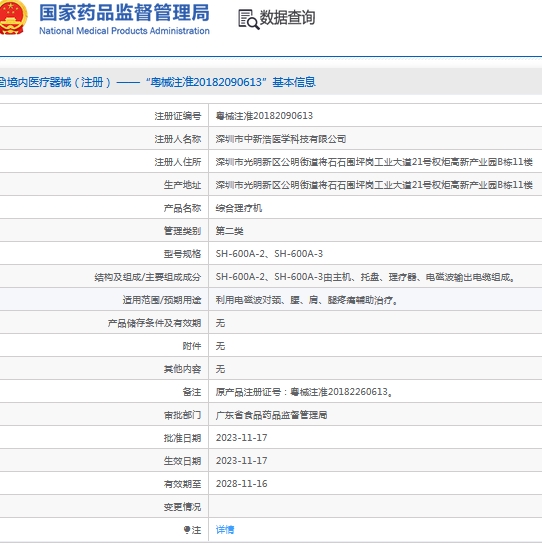The width and height of the screenshot is (542, 551).
Task: Click the 注册人名称 label
Action: pos(178,139)
